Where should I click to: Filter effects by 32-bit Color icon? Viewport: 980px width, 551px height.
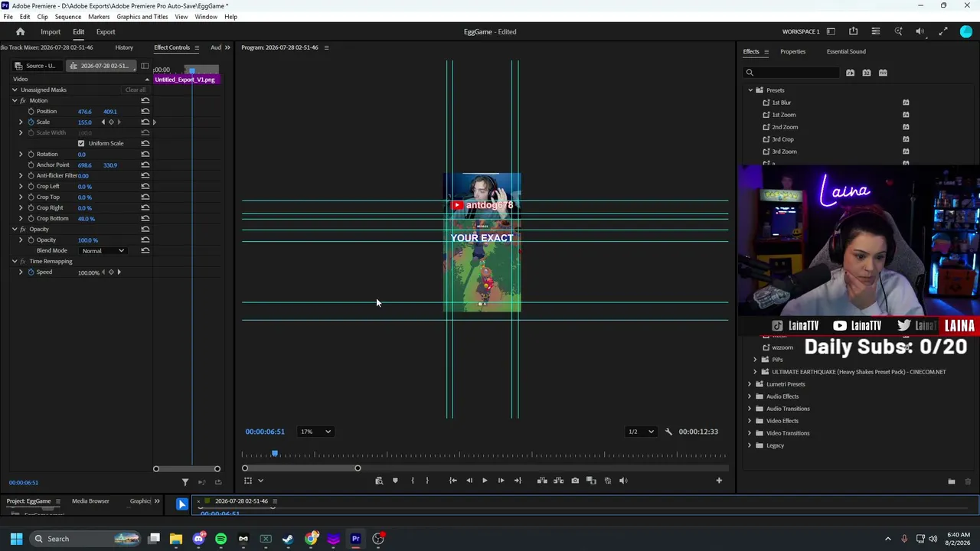tap(867, 73)
